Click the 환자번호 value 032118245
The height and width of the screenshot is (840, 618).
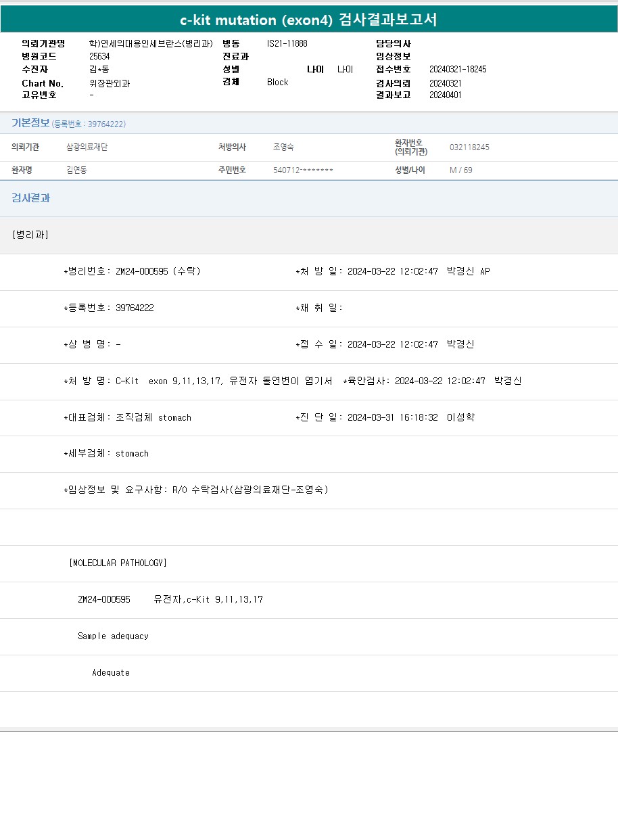point(469,147)
